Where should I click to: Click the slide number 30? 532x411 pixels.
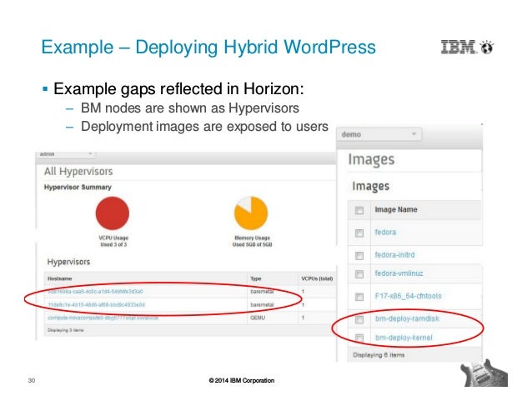[32, 380]
